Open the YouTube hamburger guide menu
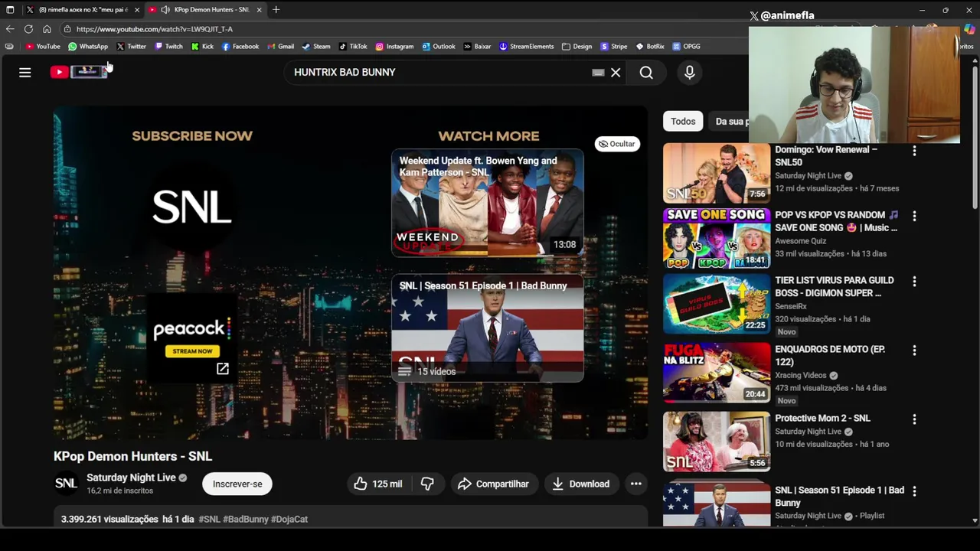The height and width of the screenshot is (551, 980). tap(25, 72)
